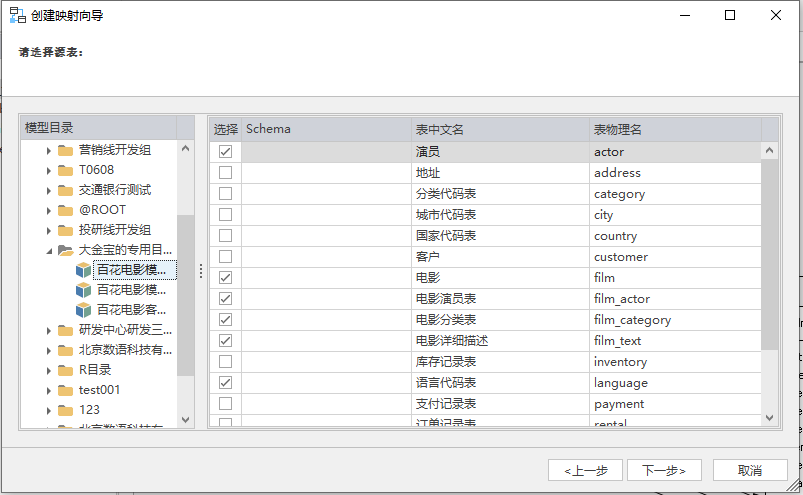Viewport: 803px width, 495px height.
Task: Expand the @ROOT tree node
Action: point(49,210)
